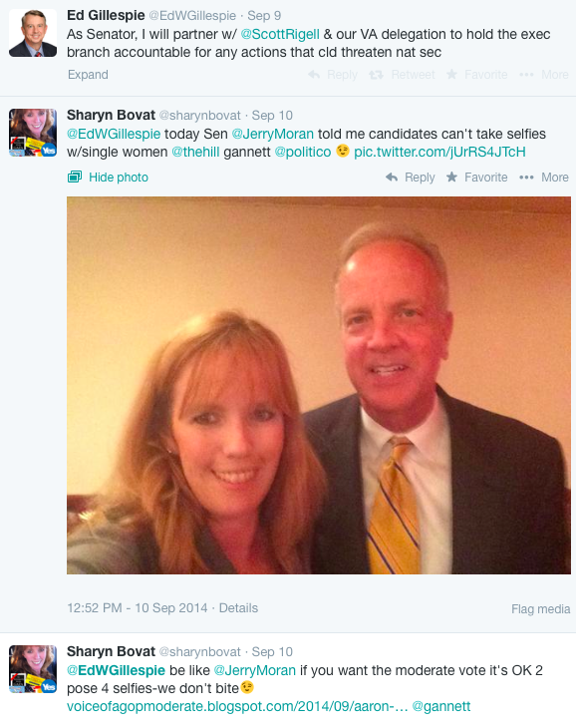Click Hide photo icon
The height and width of the screenshot is (728, 576).
pyautogui.click(x=75, y=177)
